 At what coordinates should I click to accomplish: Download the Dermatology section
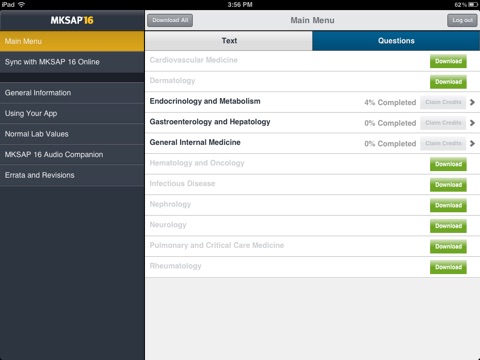click(448, 82)
